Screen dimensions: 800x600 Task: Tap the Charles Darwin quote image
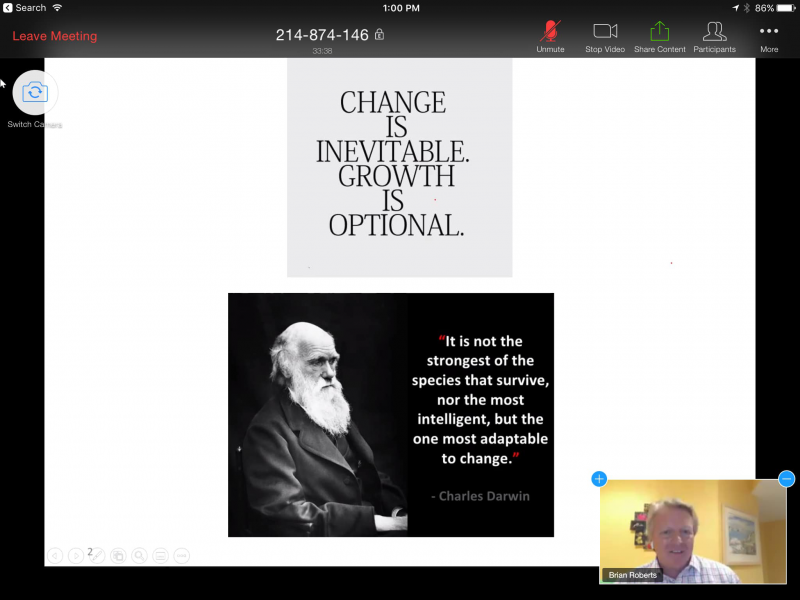(x=391, y=415)
